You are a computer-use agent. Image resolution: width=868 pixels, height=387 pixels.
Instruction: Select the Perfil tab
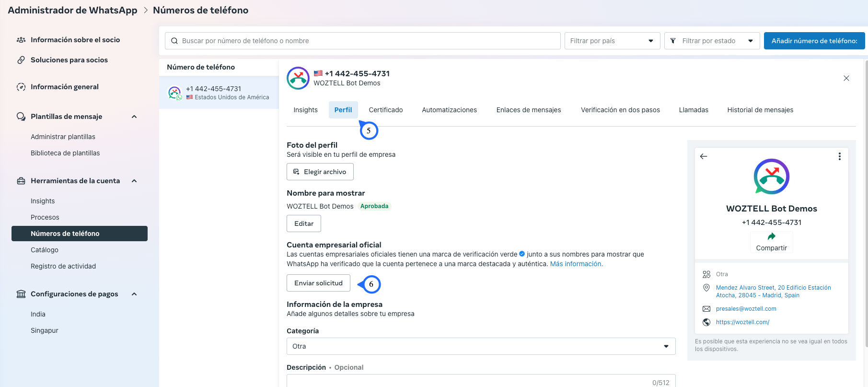point(343,110)
